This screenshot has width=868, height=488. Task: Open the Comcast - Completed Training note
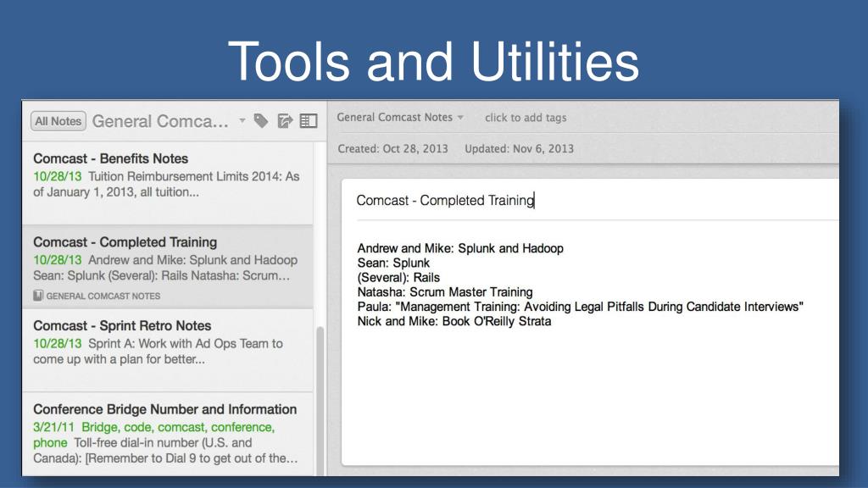tap(167, 258)
